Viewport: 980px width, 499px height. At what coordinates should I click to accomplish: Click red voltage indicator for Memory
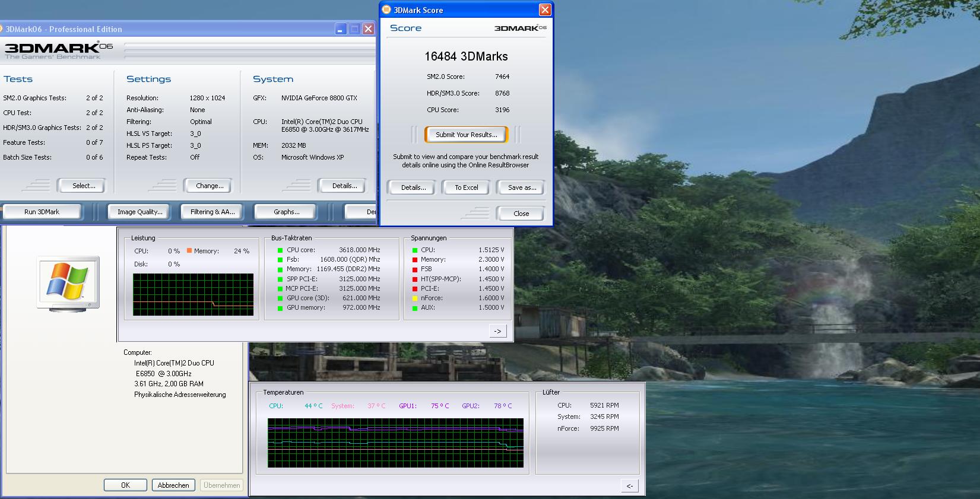[x=415, y=260]
